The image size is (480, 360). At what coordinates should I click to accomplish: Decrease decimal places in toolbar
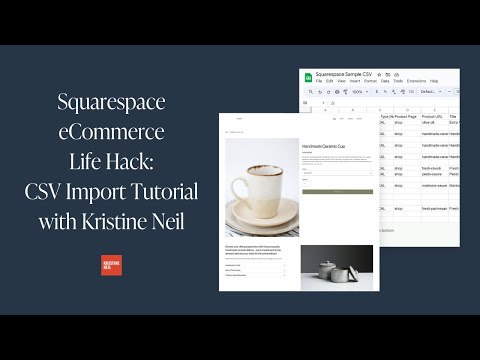pos(394,92)
